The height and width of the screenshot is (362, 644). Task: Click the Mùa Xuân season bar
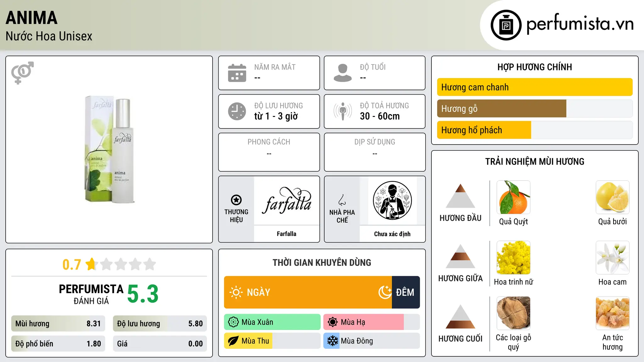272,322
